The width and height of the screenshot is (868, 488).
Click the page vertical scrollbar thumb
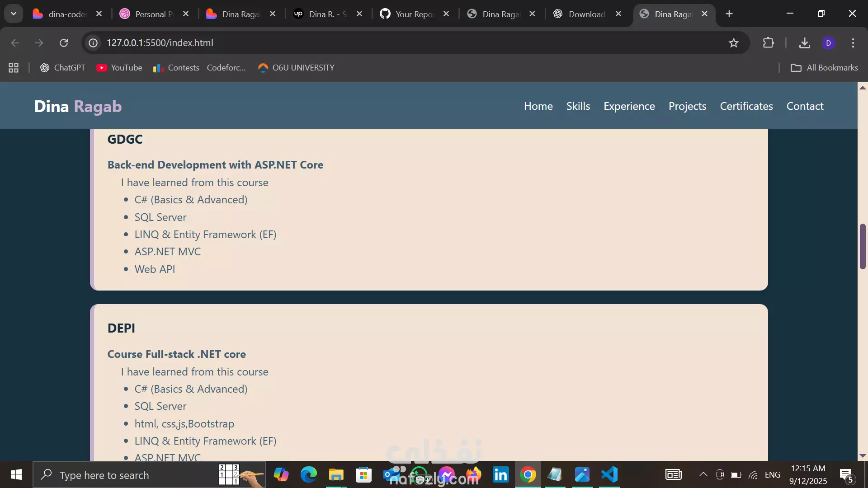(863, 246)
